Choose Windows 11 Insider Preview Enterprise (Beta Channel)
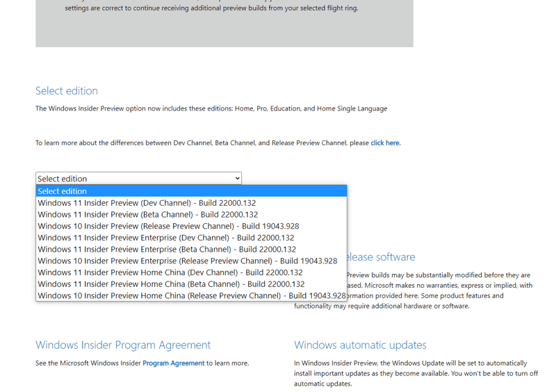The height and width of the screenshot is (392, 556). pyautogui.click(x=191, y=249)
